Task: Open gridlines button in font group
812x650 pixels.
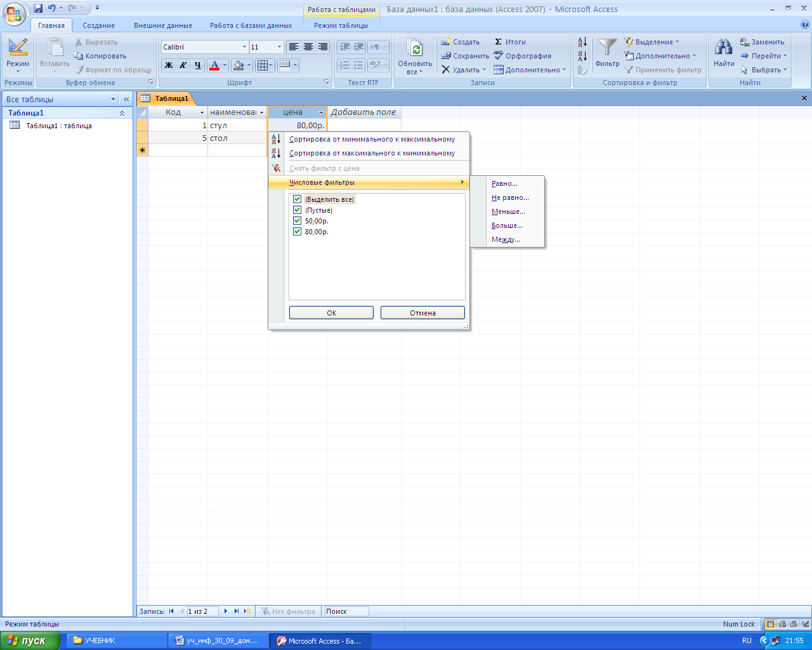Action: [265, 65]
